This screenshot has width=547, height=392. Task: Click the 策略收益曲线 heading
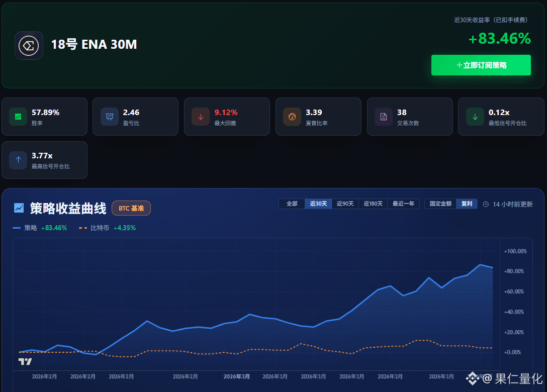(x=68, y=208)
